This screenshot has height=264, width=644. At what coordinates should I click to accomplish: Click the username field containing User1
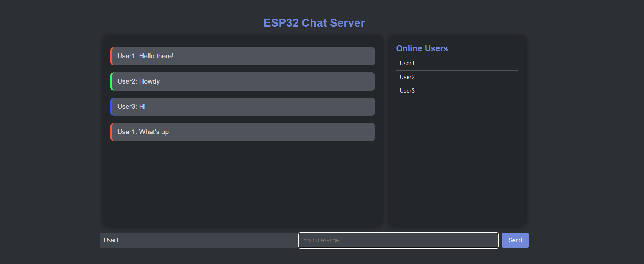click(199, 240)
